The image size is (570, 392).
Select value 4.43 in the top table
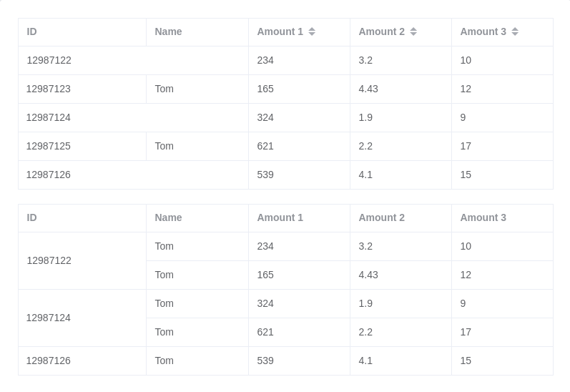[368, 89]
